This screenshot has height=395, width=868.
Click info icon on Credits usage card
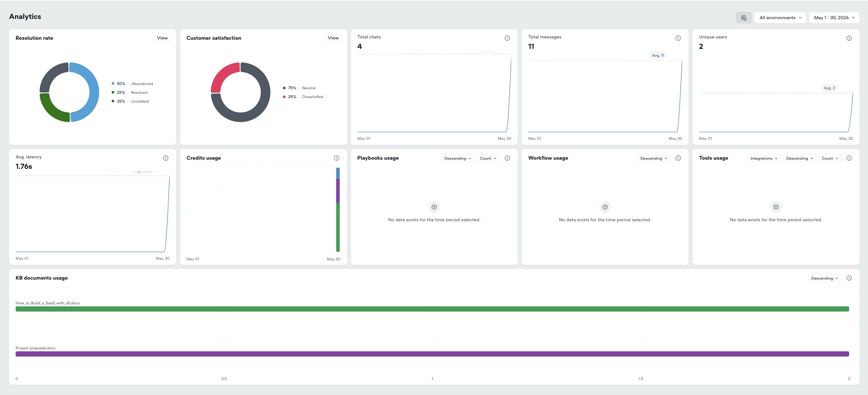coord(337,158)
